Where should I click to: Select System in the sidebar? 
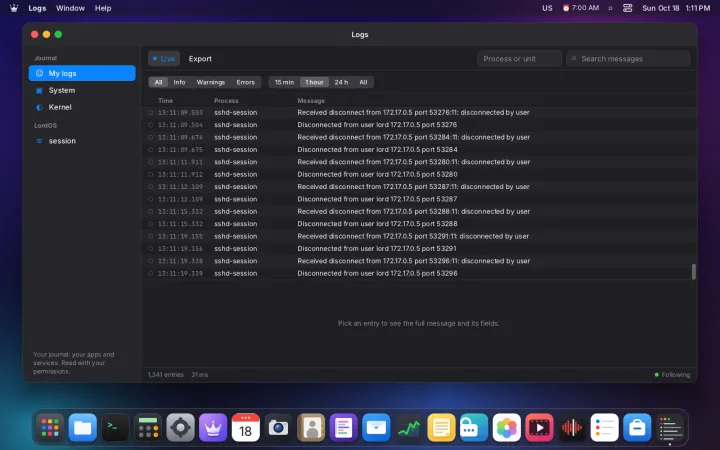[x=82, y=90]
